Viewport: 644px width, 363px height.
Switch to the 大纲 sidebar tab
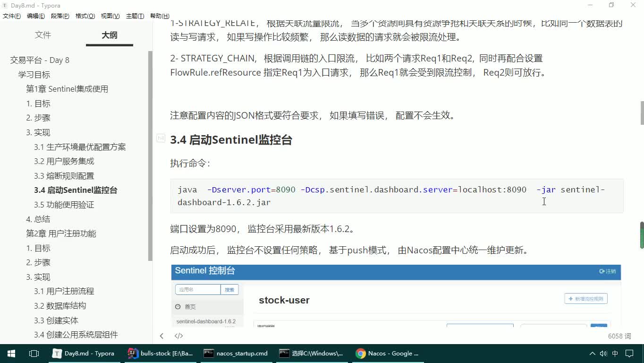110,35
